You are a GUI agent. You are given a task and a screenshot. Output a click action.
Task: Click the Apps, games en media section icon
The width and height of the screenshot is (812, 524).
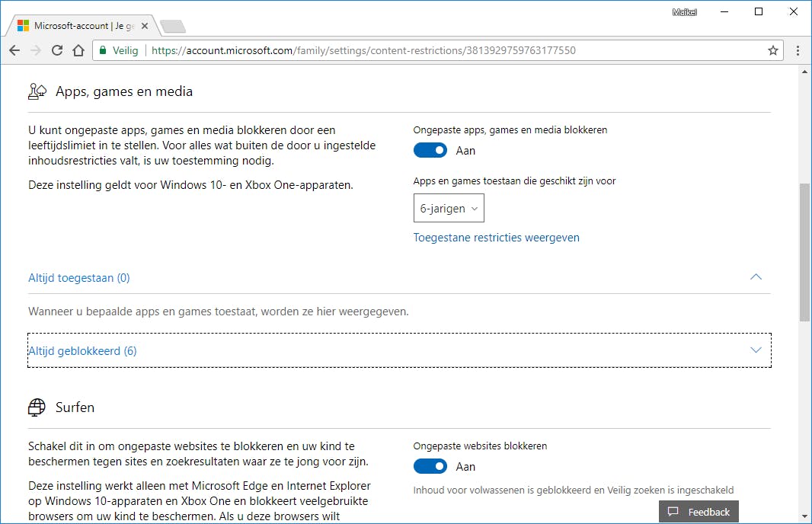click(37, 91)
